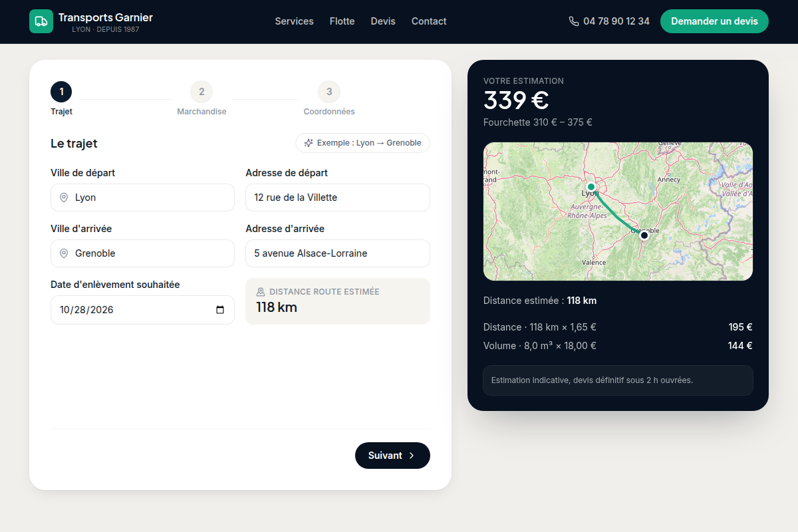Open the Contact nav link

click(429, 21)
